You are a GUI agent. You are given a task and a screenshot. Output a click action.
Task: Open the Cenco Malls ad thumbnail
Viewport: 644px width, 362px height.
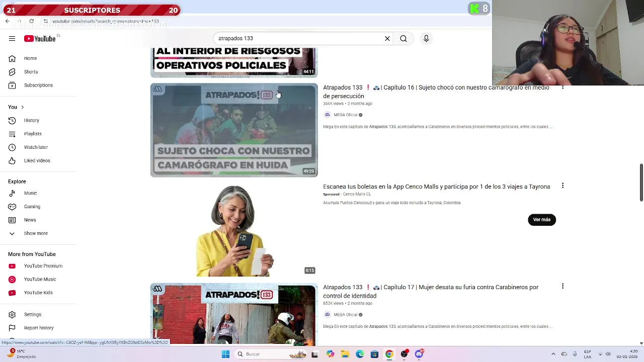click(234, 230)
